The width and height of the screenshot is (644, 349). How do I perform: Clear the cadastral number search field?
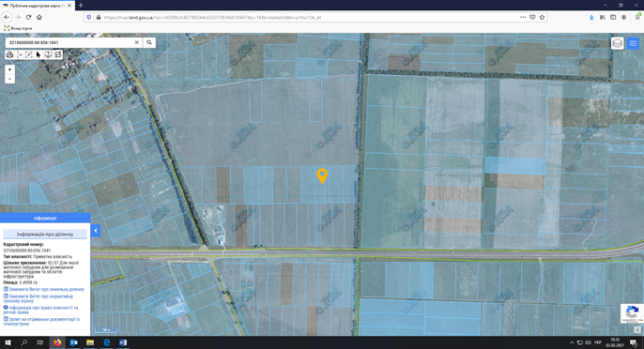click(x=137, y=43)
